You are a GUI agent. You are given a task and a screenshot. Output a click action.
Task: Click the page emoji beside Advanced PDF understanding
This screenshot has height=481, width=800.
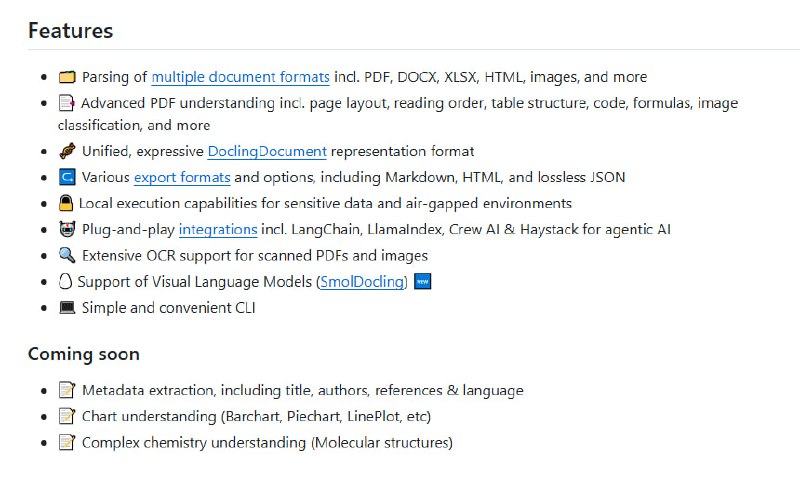point(67,102)
